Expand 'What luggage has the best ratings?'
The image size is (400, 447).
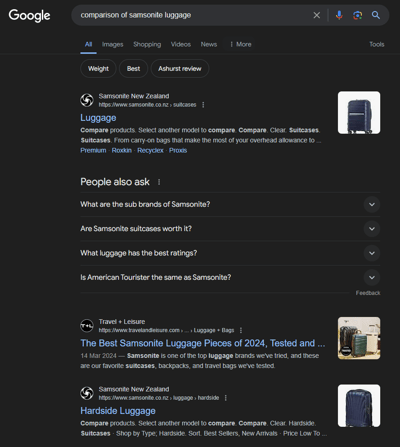point(230,253)
